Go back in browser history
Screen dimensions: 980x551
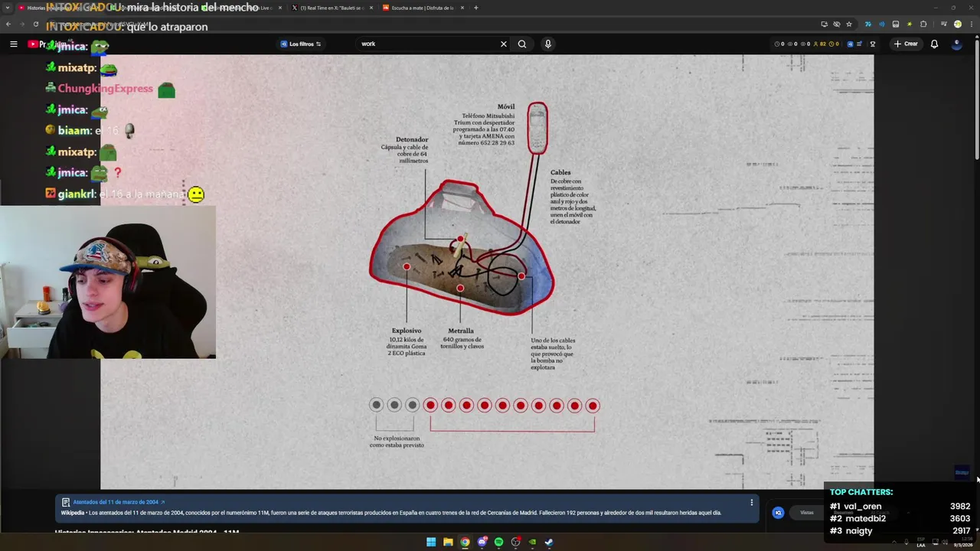[8, 24]
